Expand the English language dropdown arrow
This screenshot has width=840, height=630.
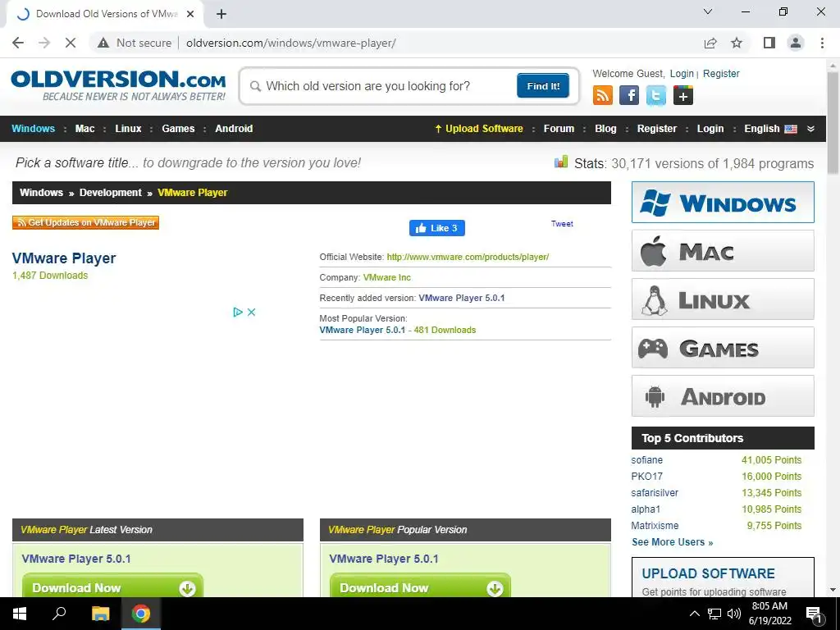tap(810, 129)
